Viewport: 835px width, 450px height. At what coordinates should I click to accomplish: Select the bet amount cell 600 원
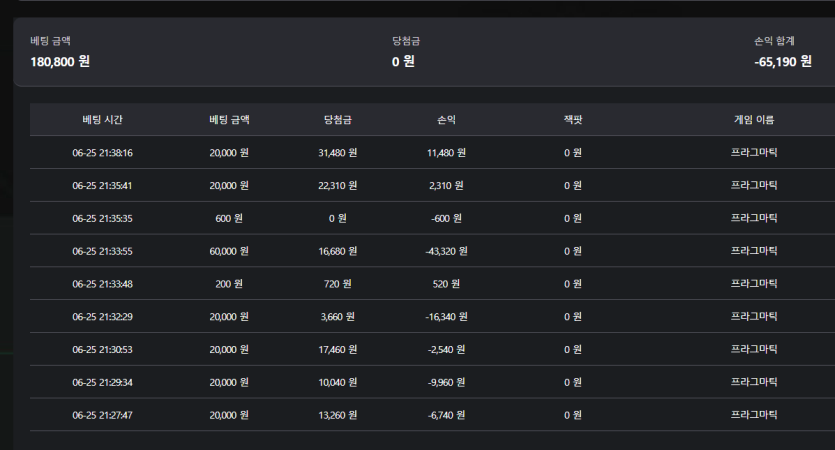229,218
